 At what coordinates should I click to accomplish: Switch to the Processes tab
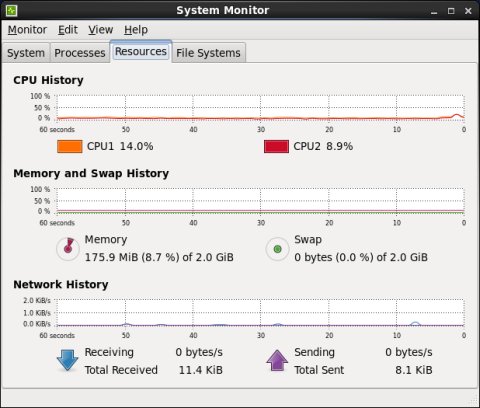click(80, 53)
